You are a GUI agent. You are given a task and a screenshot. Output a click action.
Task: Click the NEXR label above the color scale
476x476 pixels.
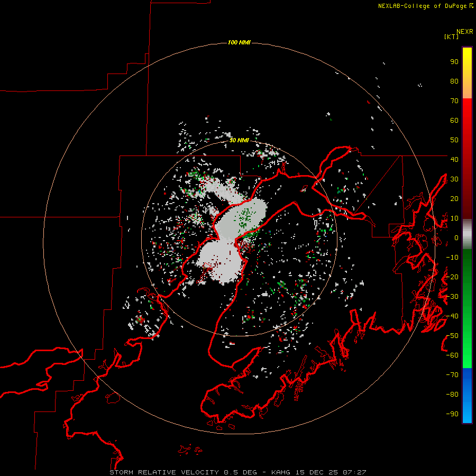coord(465,32)
